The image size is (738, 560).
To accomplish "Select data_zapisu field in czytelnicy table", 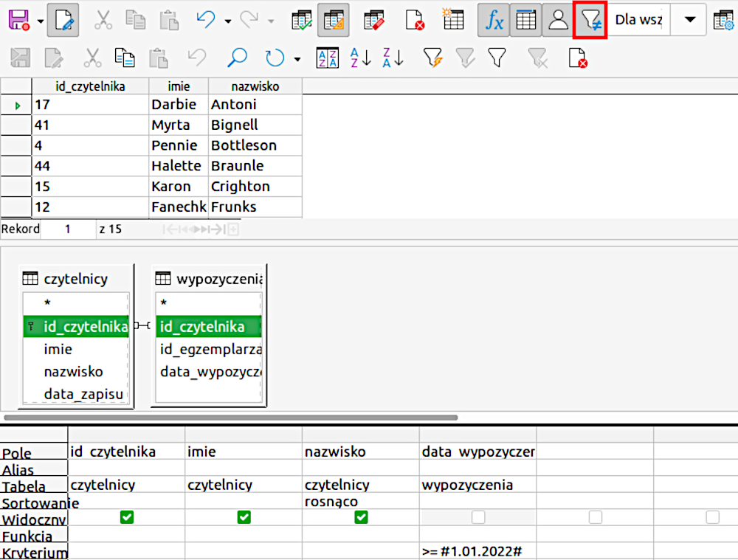I will pos(83,394).
